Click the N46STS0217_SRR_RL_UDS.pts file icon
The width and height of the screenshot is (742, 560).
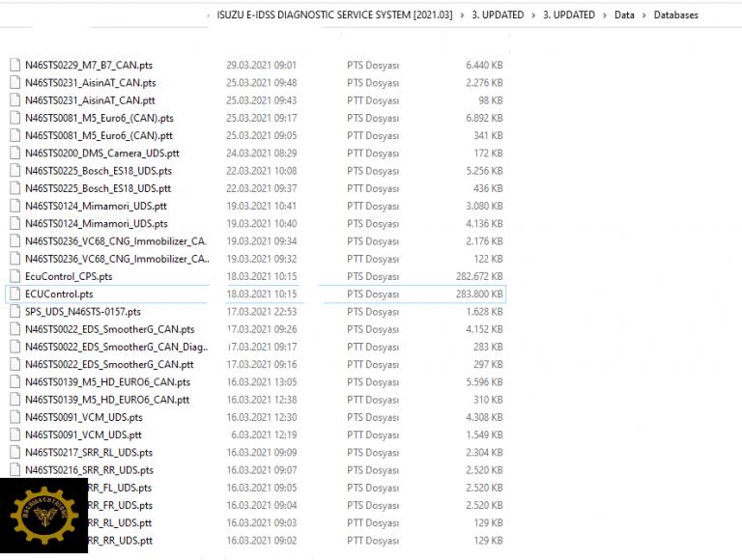coord(15,452)
